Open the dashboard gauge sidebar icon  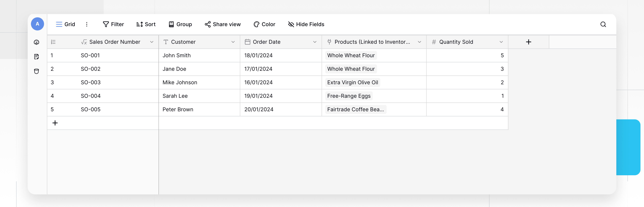click(36, 42)
